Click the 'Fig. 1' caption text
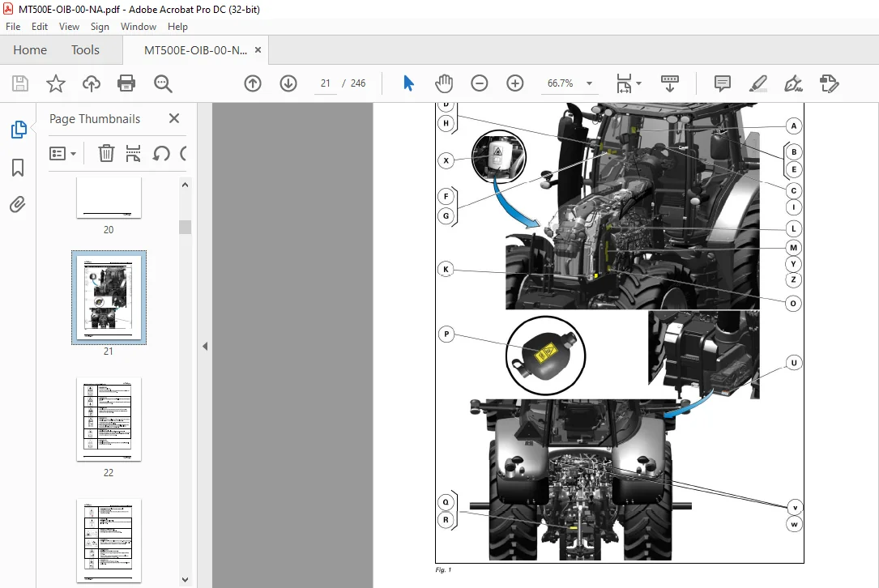The width and height of the screenshot is (879, 588). pyautogui.click(x=443, y=569)
